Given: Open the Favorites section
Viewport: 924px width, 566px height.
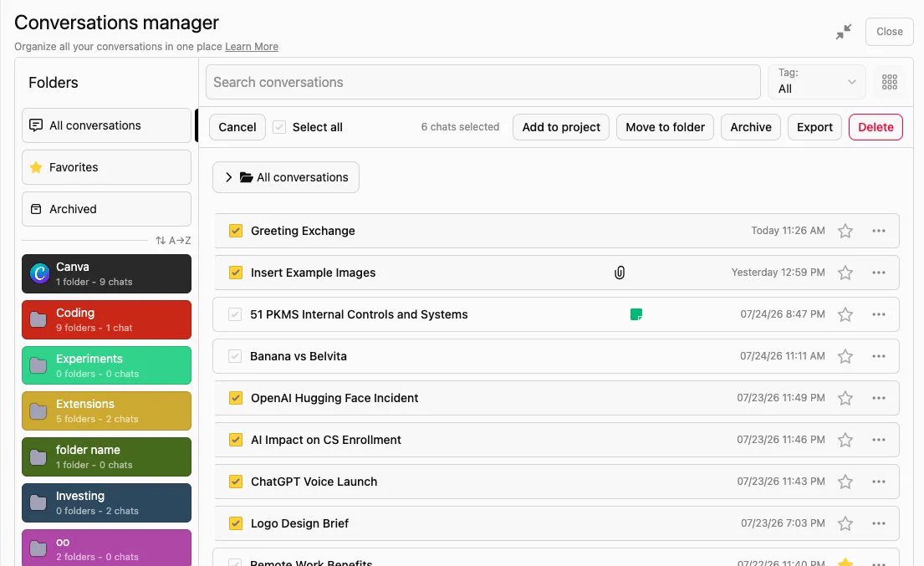Looking at the screenshot, I should pos(107,167).
